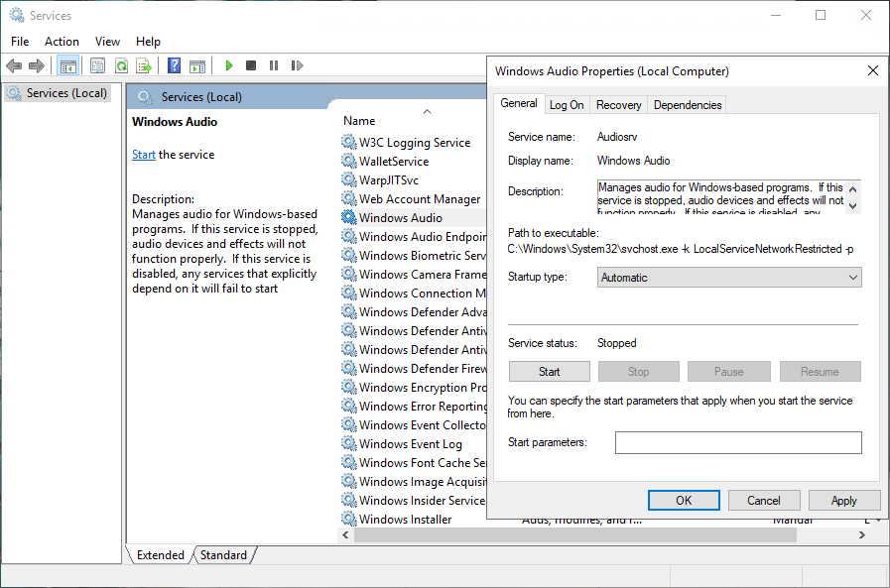
Task: Select the Windows Camera Frame row text
Action: 423,274
